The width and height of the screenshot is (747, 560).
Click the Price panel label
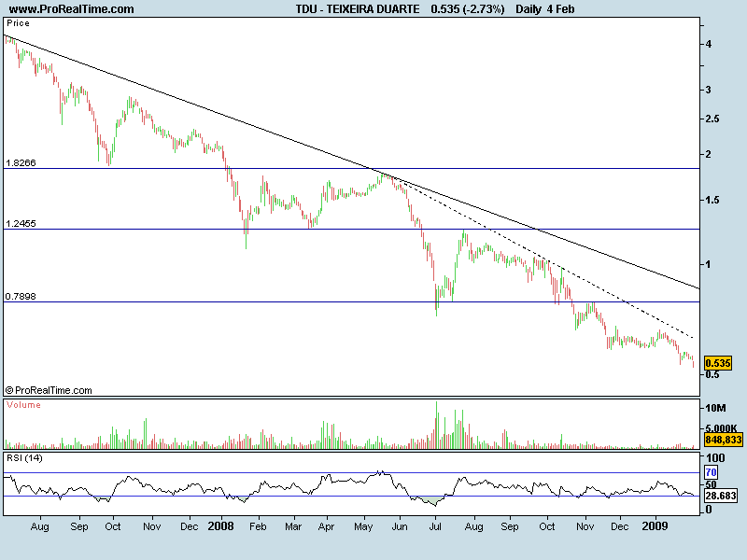pos(18,22)
